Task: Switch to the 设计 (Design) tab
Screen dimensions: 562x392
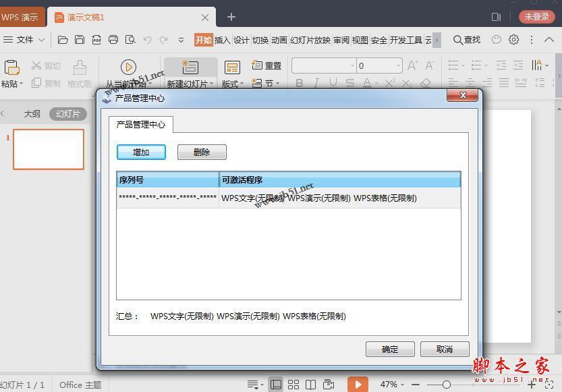Action: 242,40
